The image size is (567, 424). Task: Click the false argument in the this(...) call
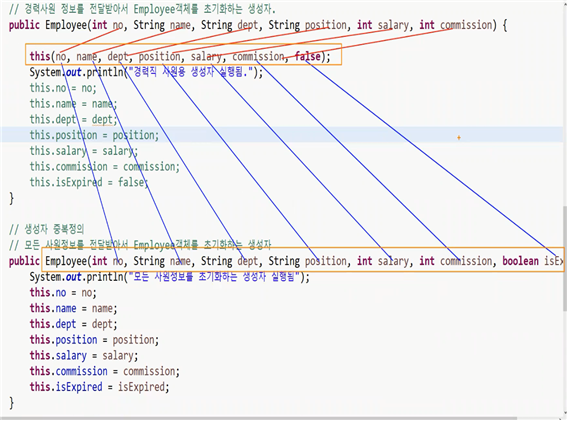(x=308, y=56)
